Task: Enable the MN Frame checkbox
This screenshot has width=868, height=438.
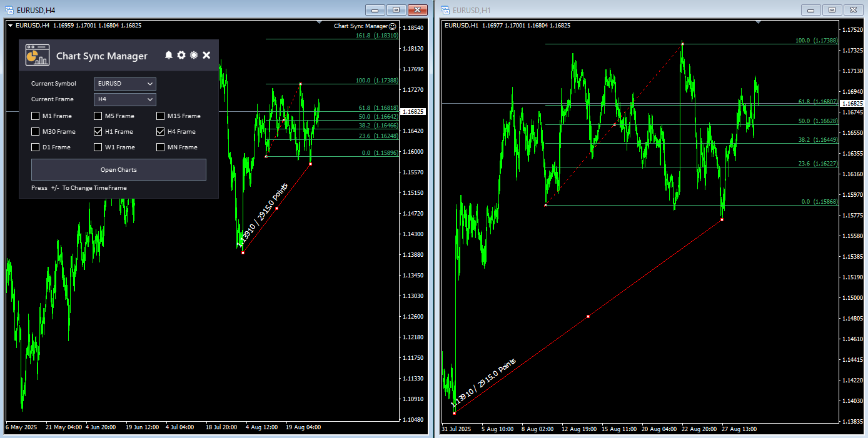Action: coord(161,147)
